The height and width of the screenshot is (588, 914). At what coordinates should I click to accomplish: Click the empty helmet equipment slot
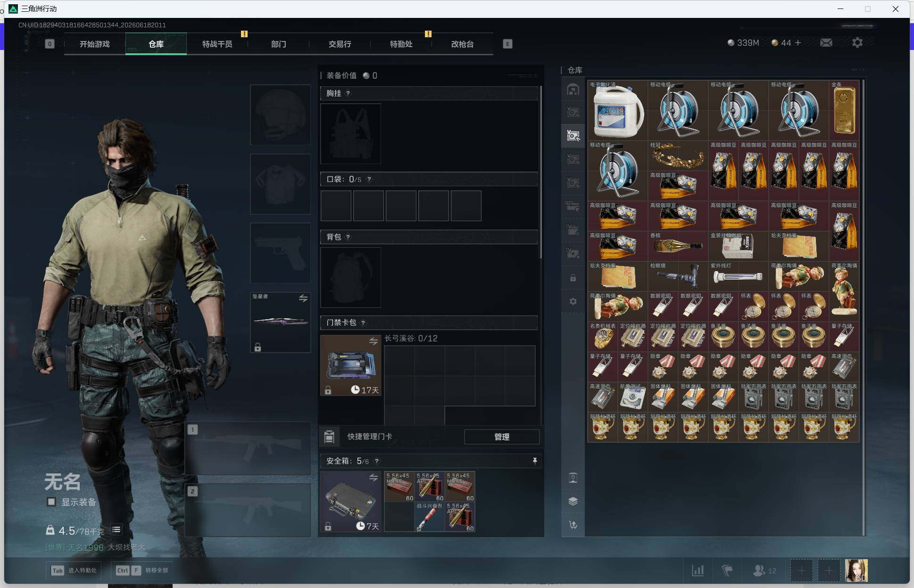point(280,115)
